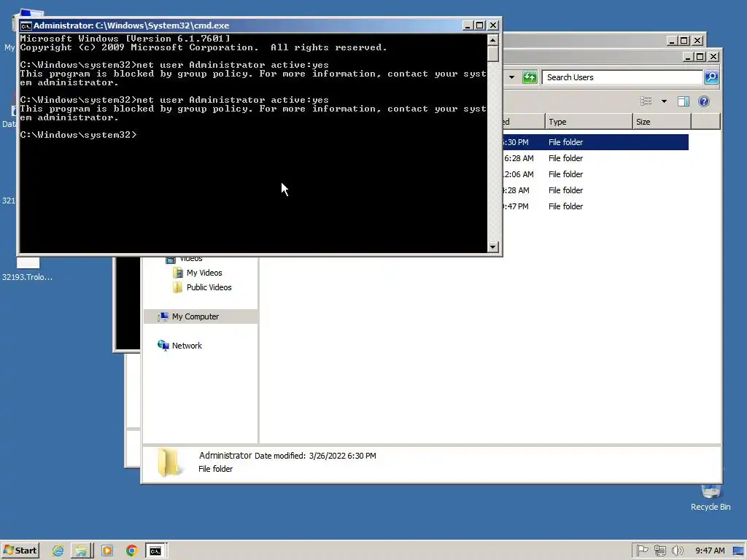Maximize the Users Explorer window
This screenshot has width=747, height=560.
700,57
